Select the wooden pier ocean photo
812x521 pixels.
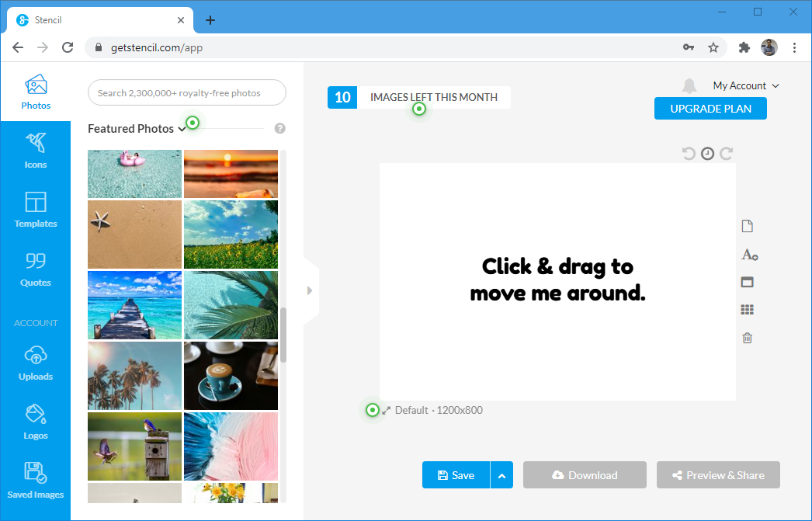134,305
